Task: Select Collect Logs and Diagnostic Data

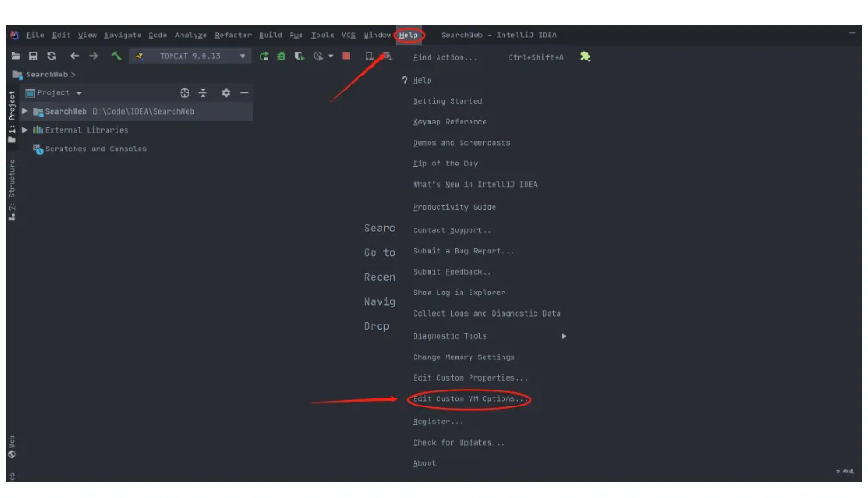Action: point(486,313)
